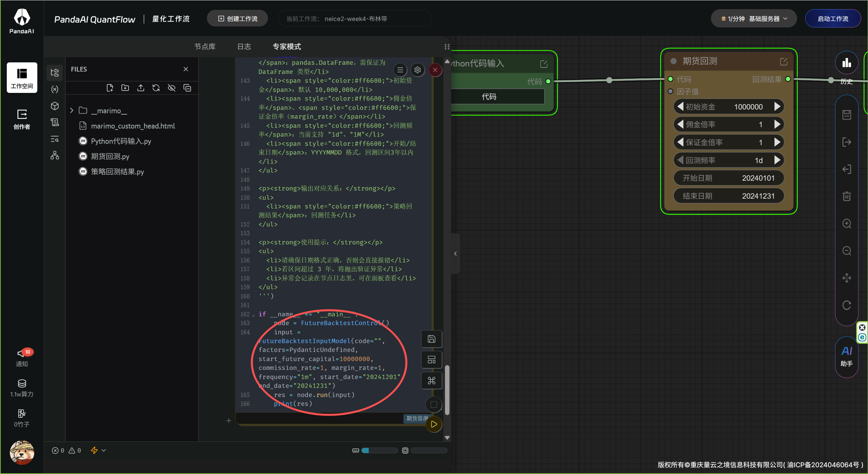The image size is (868, 474).
Task: Open the editor settings gear
Action: 418,70
